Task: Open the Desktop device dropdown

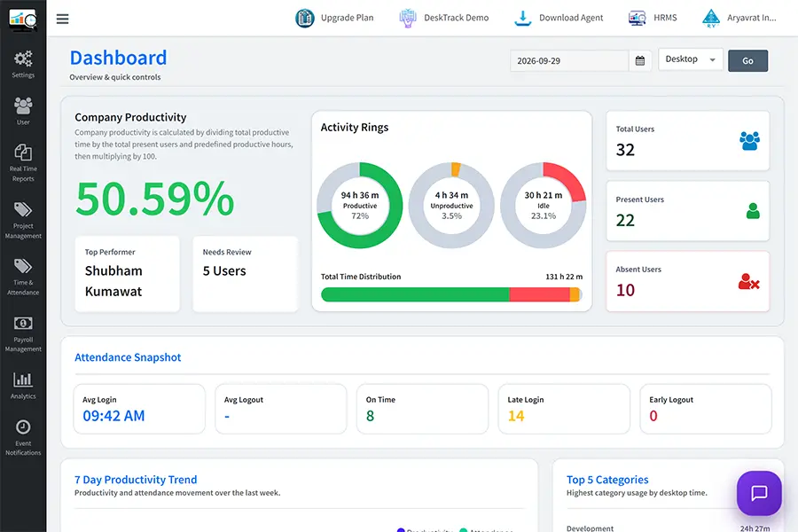Action: (x=690, y=59)
